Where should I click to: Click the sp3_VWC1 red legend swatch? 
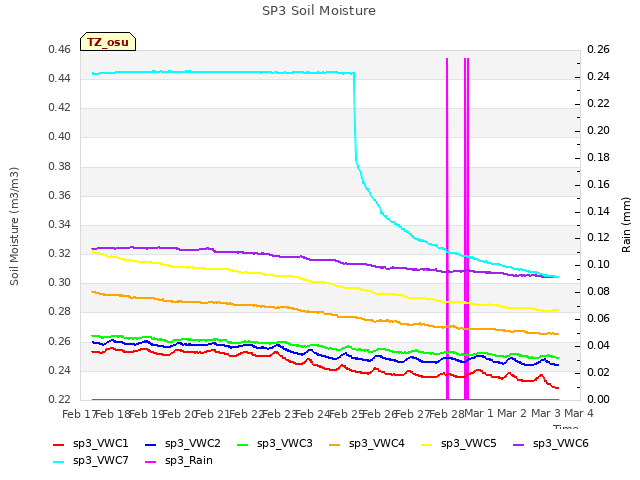[59, 444]
